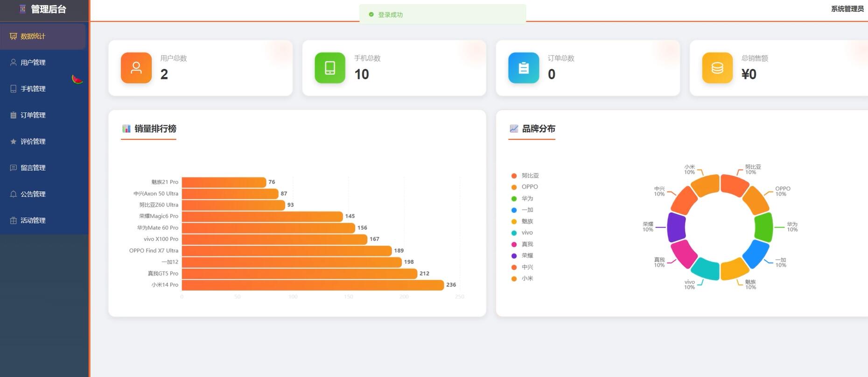Click the yellow coins icon on 总销售额 card

pyautogui.click(x=717, y=68)
